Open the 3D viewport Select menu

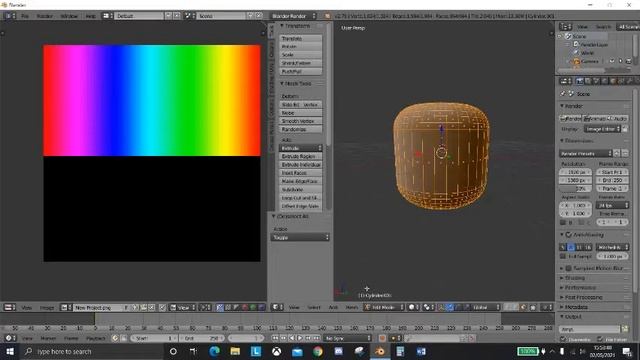tap(314, 307)
